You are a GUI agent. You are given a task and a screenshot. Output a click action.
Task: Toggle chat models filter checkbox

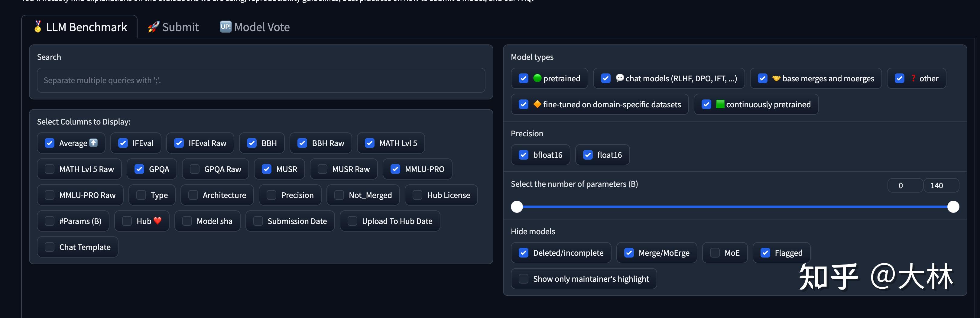pyautogui.click(x=606, y=78)
